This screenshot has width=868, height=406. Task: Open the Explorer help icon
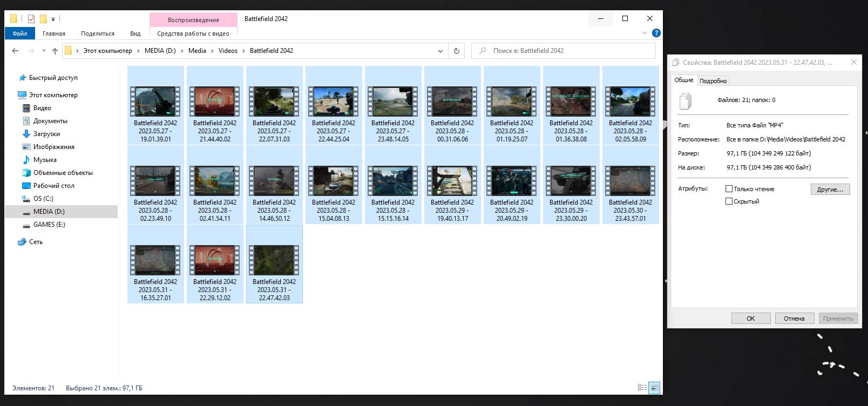pos(656,33)
